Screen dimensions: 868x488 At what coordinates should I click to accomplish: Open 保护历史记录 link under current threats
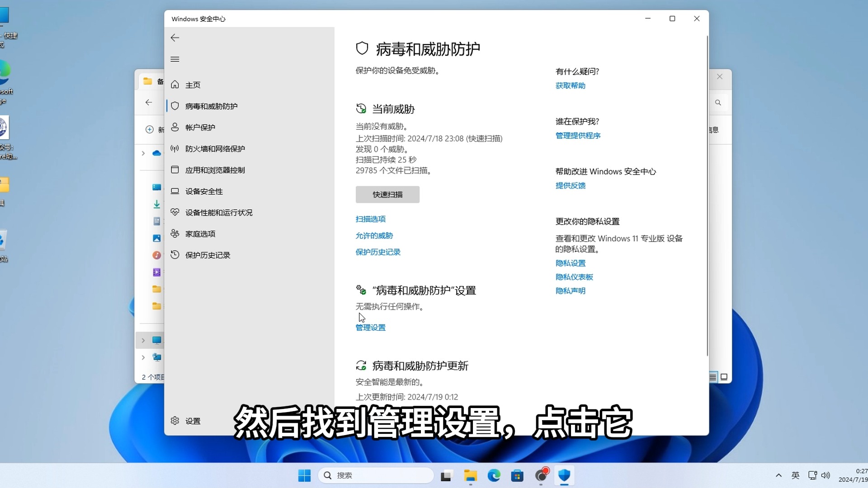point(378,252)
